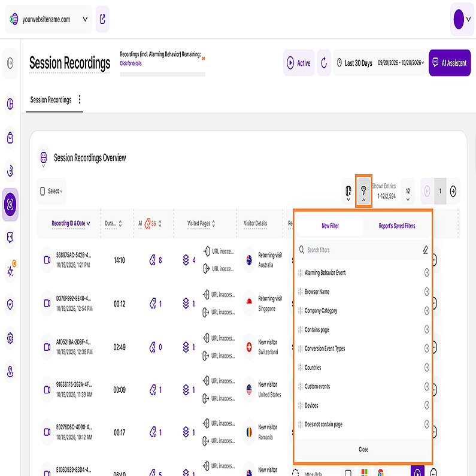
Task: Select Does not contain page filter
Action: [x=363, y=425]
